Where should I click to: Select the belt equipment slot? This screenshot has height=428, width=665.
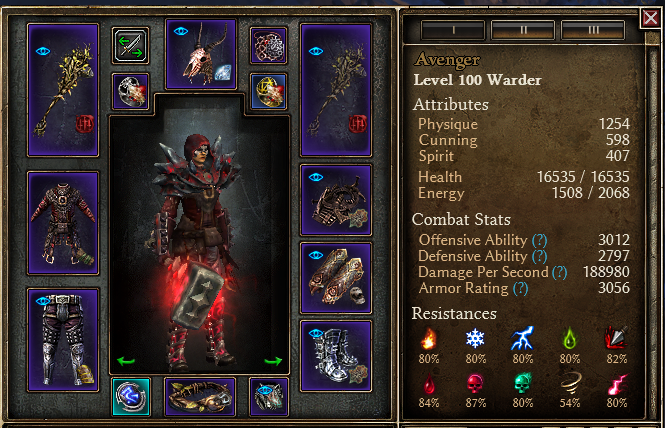(200, 397)
